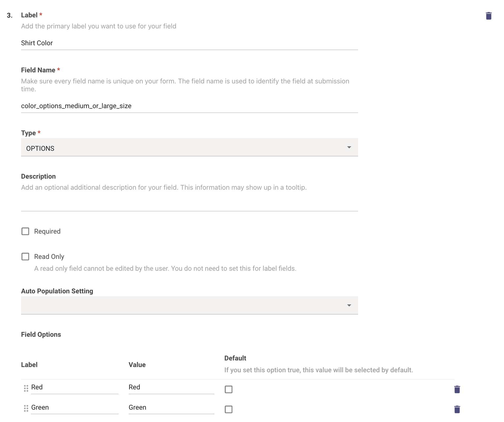The width and height of the screenshot is (504, 422).
Task: Enable the Required checkbox
Action: click(x=25, y=231)
